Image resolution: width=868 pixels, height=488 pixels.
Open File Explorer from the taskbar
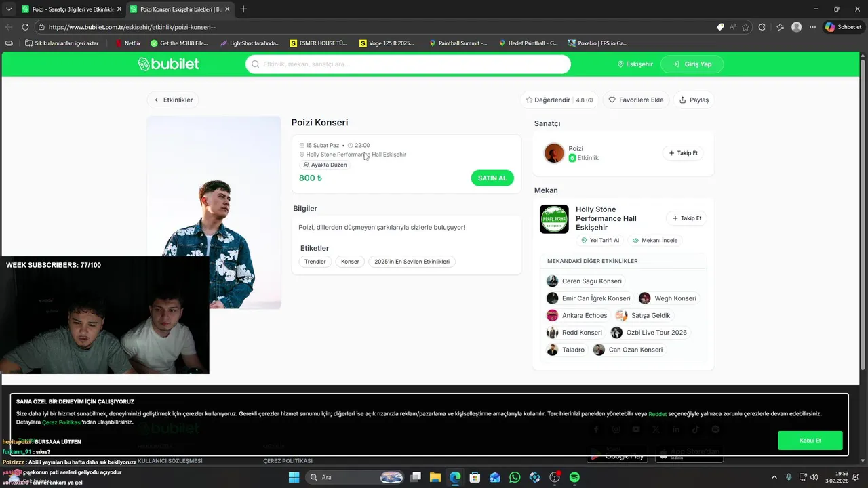point(435,477)
